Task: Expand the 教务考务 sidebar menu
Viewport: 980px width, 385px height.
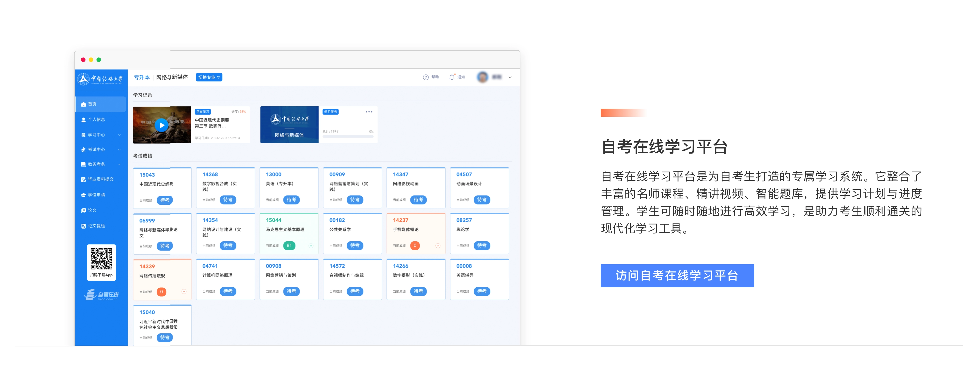Action: (x=119, y=165)
